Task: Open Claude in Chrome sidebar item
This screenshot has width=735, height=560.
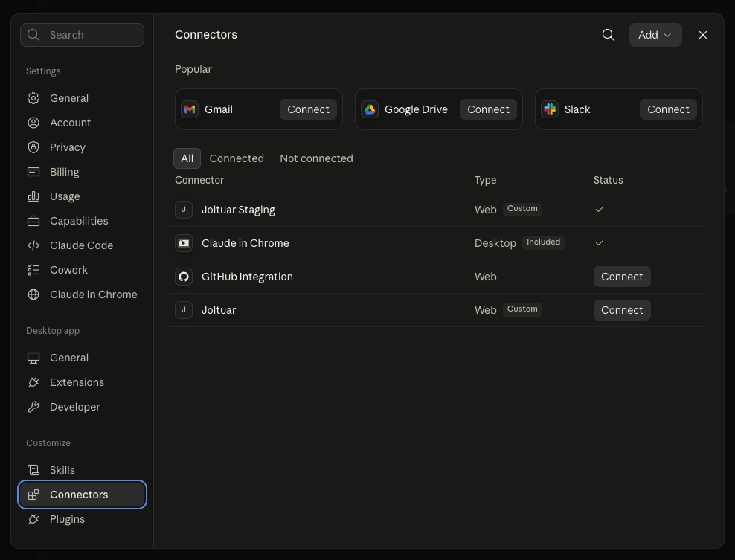Action: 82,295
